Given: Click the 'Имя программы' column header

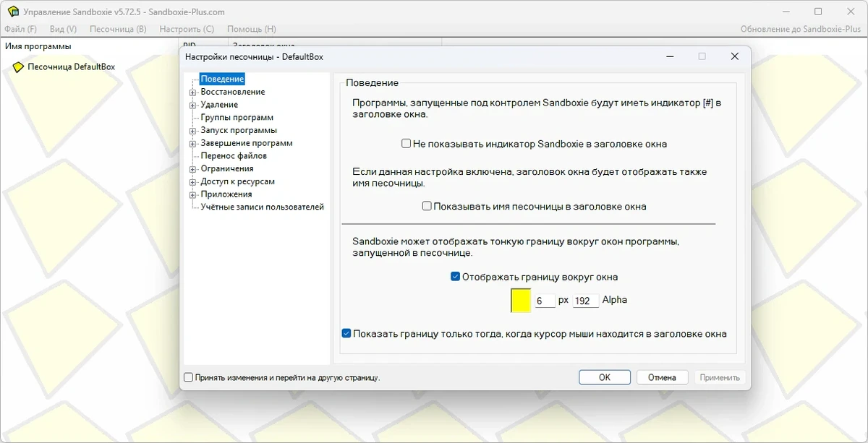Looking at the screenshot, I should 90,46.
